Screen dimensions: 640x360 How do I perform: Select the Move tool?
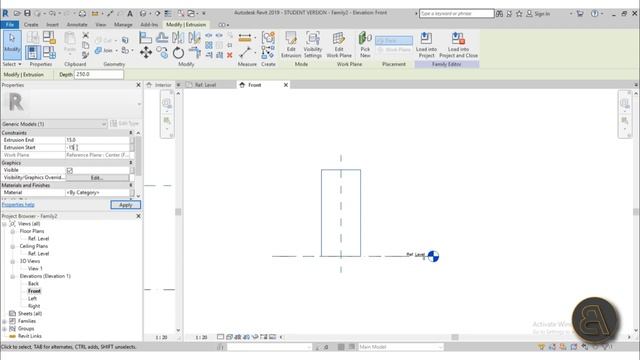(x=146, y=52)
